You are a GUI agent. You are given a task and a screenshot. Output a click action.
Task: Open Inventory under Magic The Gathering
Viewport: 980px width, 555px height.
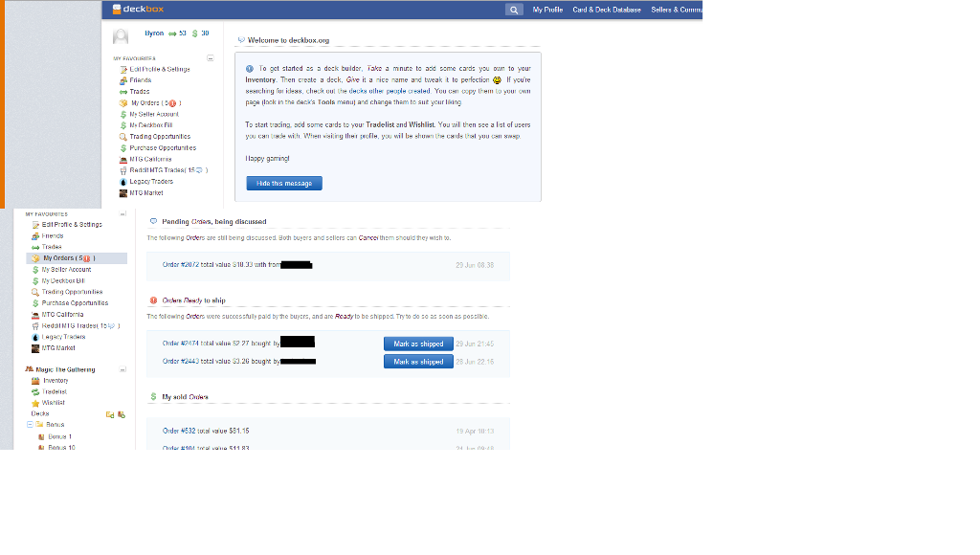55,381
